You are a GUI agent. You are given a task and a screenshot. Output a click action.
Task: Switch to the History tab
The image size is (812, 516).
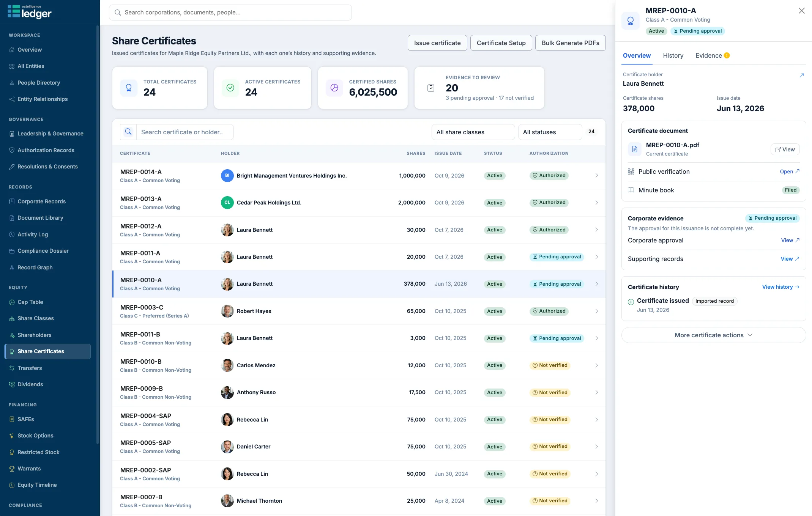coord(673,55)
